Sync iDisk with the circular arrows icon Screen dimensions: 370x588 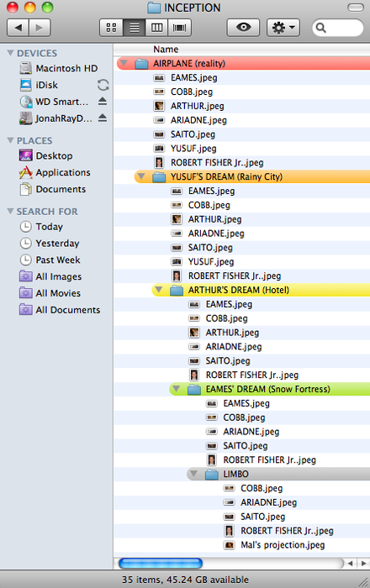(103, 85)
